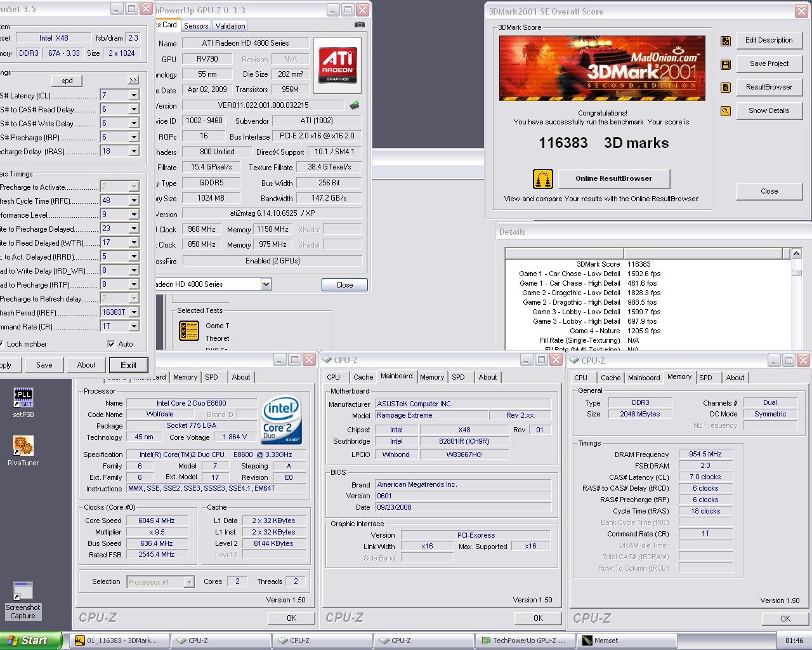Click the yellow Online ResultBrowser icon
The width and height of the screenshot is (812, 650).
[x=542, y=179]
